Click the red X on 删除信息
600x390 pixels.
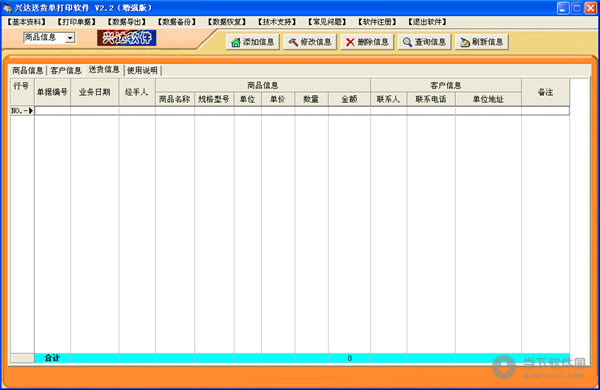pos(350,42)
